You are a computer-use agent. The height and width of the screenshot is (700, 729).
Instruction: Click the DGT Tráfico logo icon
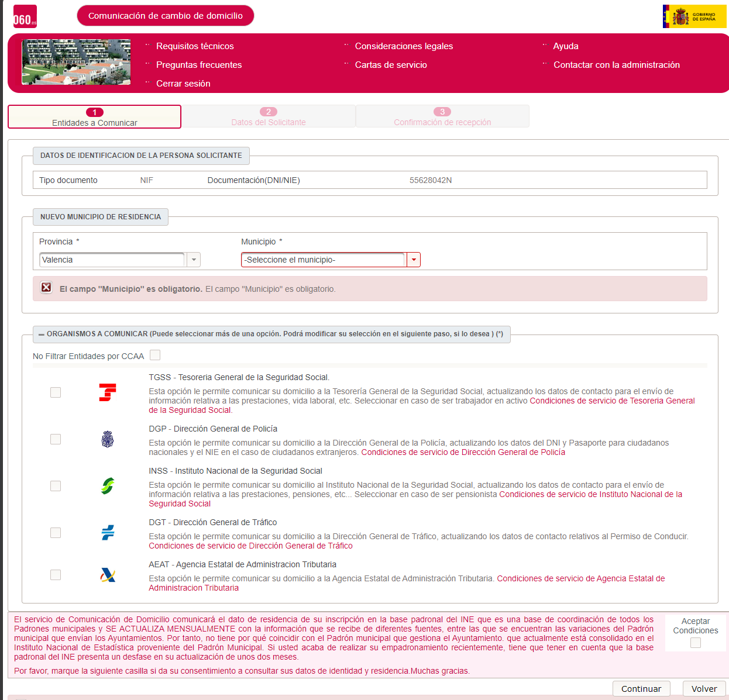pos(107,532)
